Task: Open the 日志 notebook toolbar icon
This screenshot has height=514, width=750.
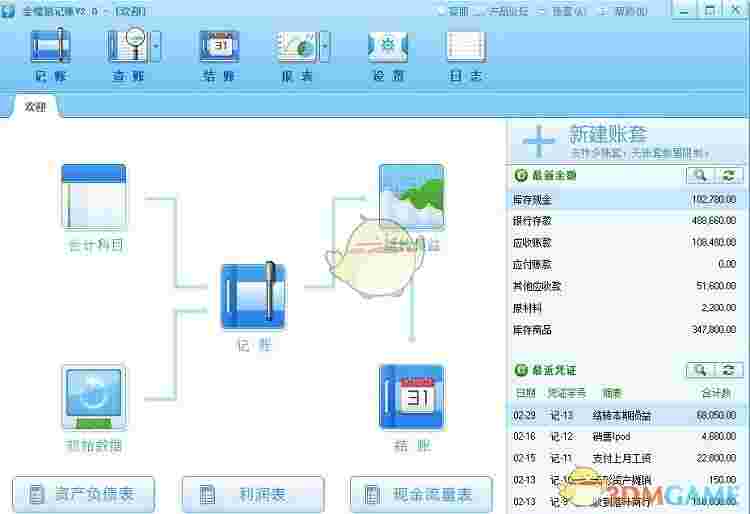Action: click(x=466, y=46)
